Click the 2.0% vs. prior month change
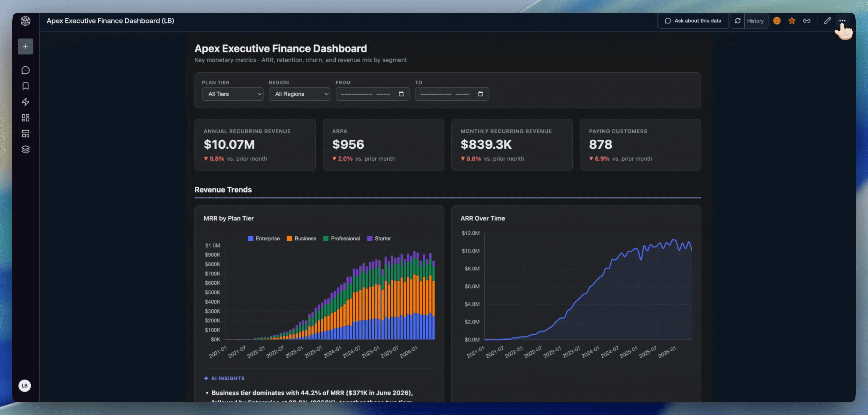The width and height of the screenshot is (868, 415). point(364,159)
